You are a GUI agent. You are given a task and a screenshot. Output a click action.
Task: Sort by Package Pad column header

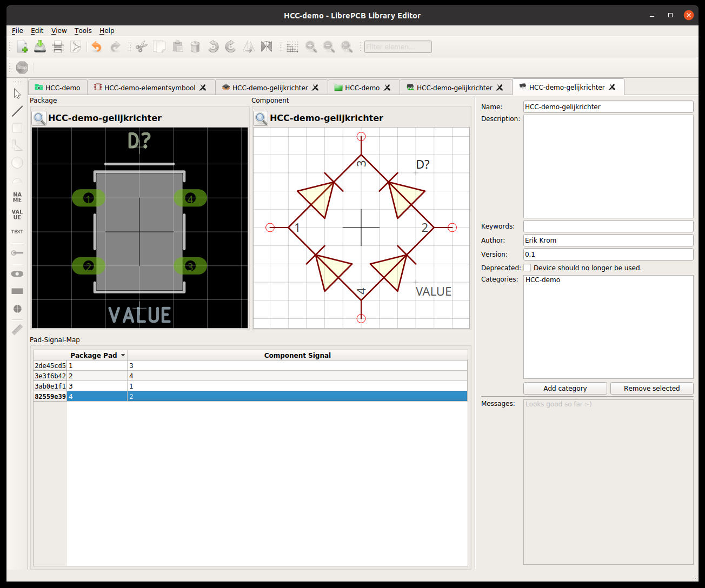pos(97,355)
